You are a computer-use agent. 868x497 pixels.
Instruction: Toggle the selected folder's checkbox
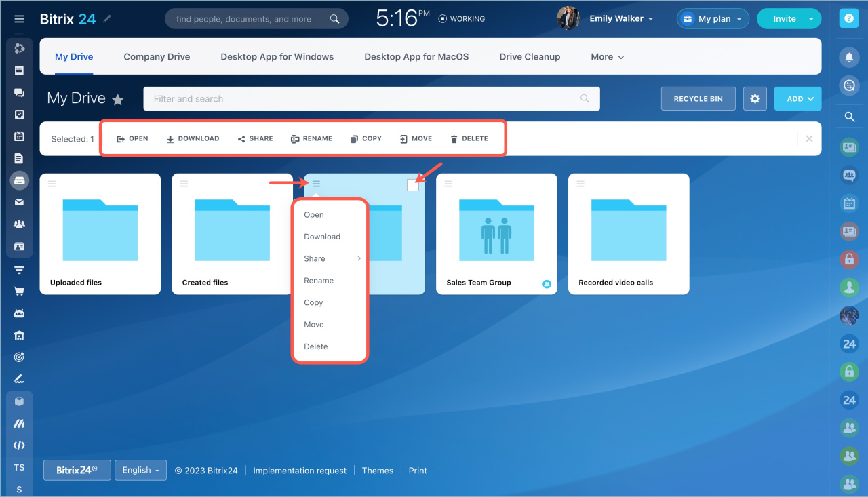tap(413, 184)
